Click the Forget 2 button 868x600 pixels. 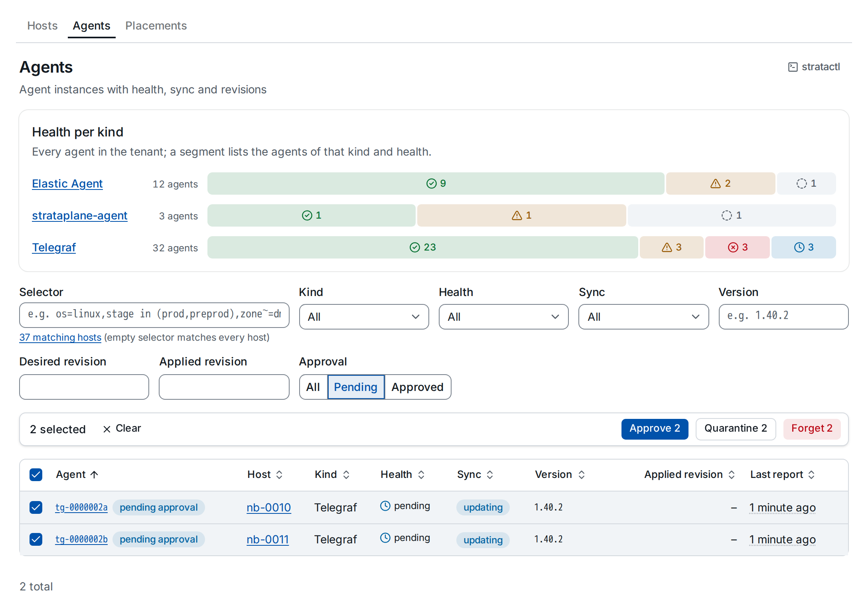point(812,429)
